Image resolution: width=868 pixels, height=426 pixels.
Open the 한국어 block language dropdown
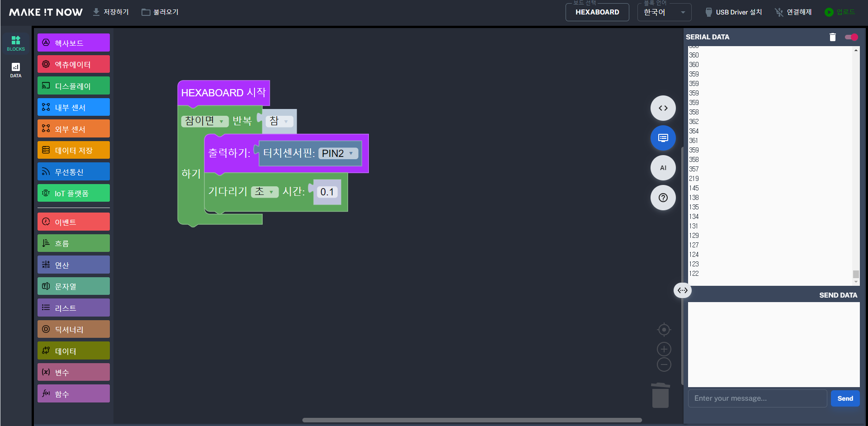pyautogui.click(x=665, y=12)
